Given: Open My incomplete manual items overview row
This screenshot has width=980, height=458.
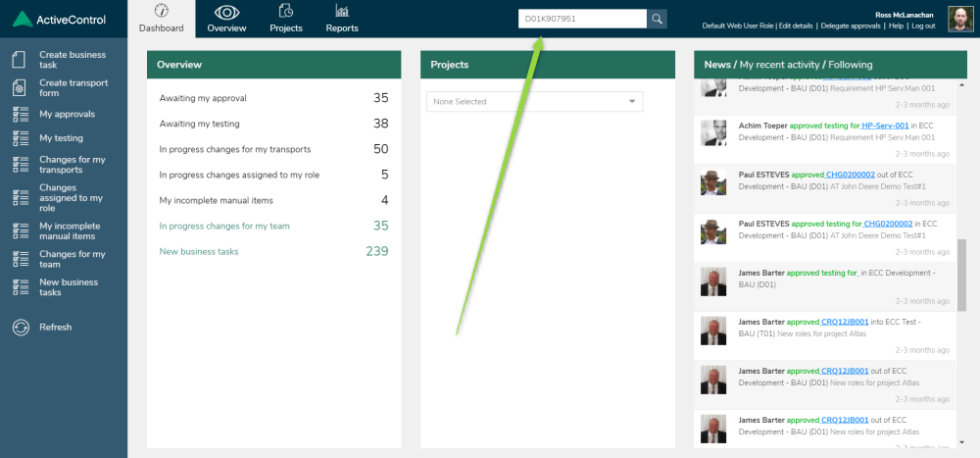Looking at the screenshot, I should pos(273,200).
